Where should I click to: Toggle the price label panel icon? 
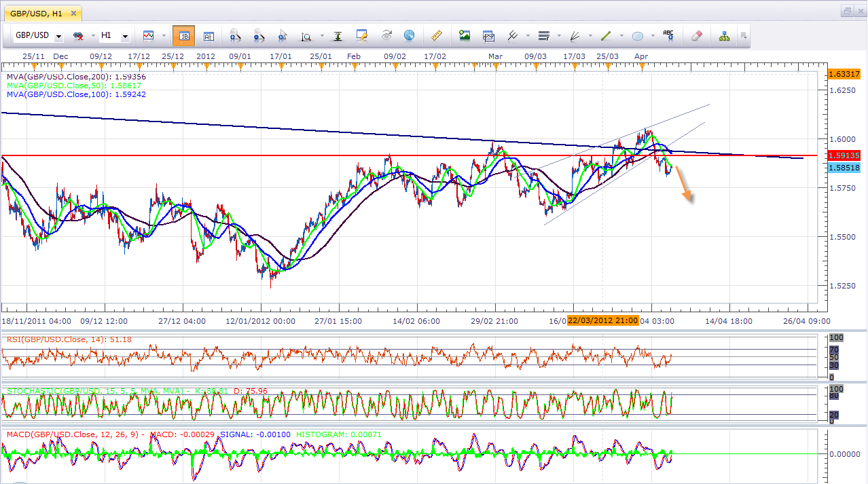click(x=209, y=36)
